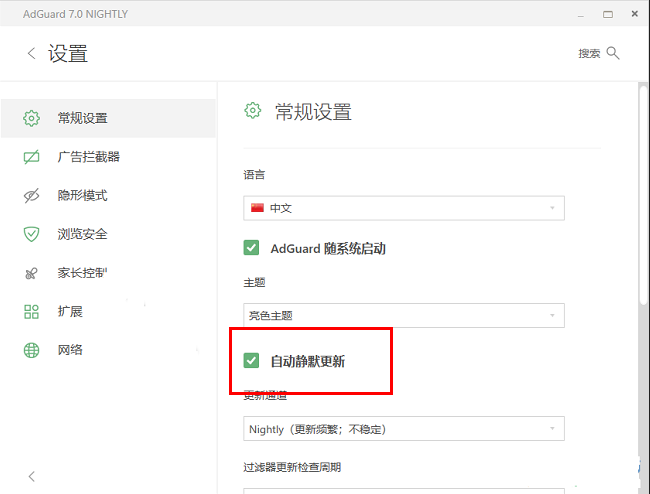650x494 pixels.
Task: Open the 语言 dropdown showing 中文
Action: click(404, 208)
